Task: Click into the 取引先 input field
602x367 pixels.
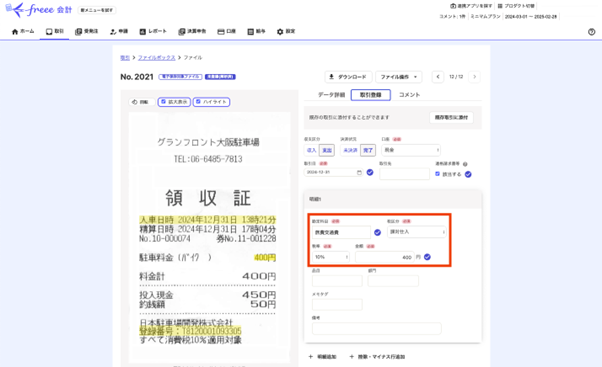Action: coord(404,174)
